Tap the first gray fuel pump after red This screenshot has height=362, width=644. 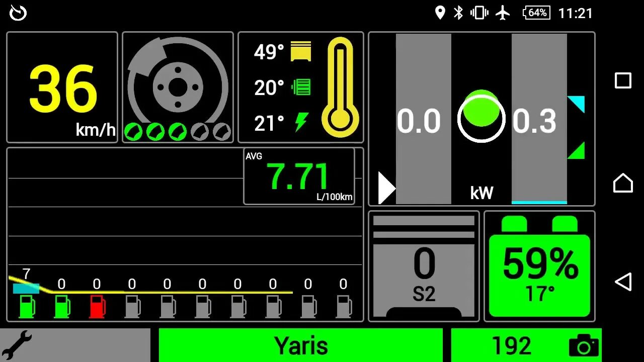[x=133, y=306]
